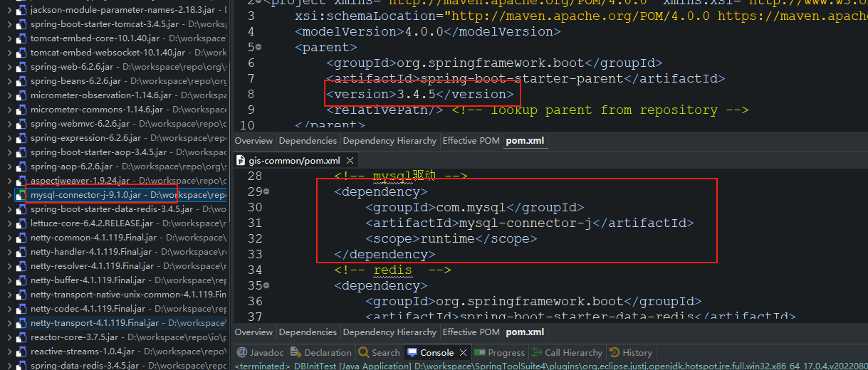Open Effective POM tab in upper pom editor
Image resolution: width=868 pixels, height=370 pixels.
471,141
